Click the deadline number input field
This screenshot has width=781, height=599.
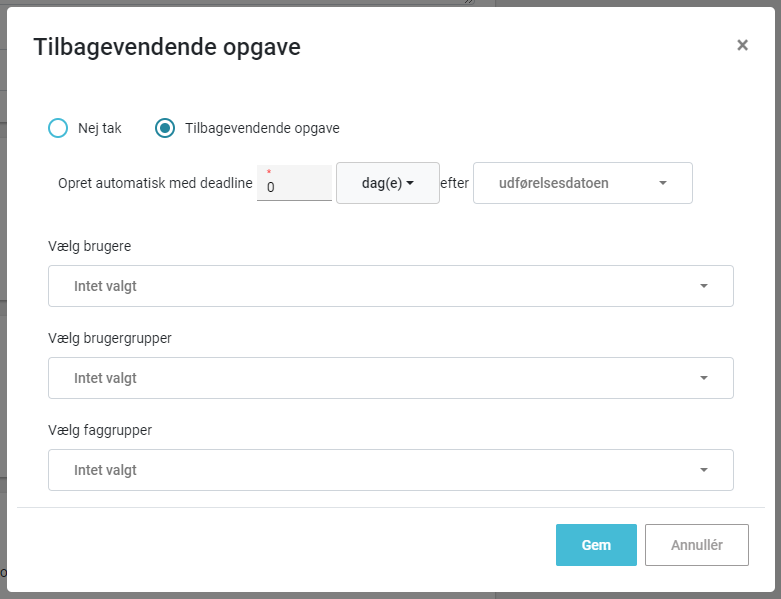(x=294, y=183)
